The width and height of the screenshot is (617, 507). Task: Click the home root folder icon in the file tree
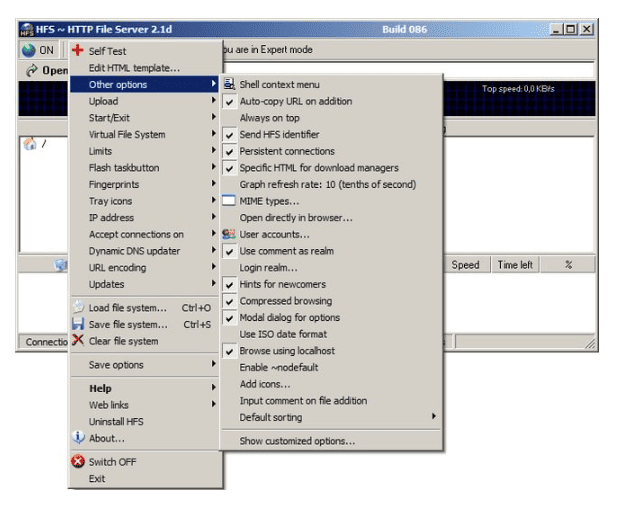tap(30, 144)
